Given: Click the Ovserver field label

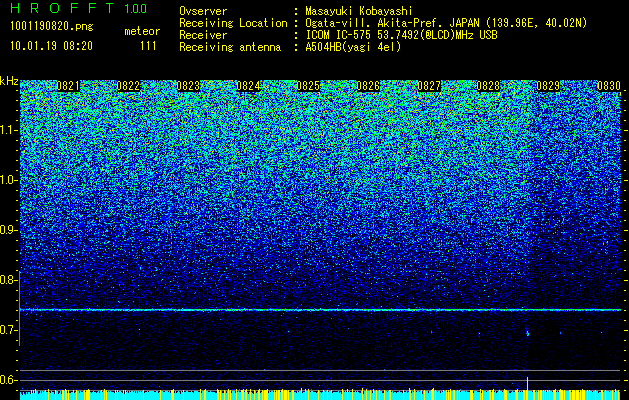Looking at the screenshot, I should pyautogui.click(x=203, y=11).
